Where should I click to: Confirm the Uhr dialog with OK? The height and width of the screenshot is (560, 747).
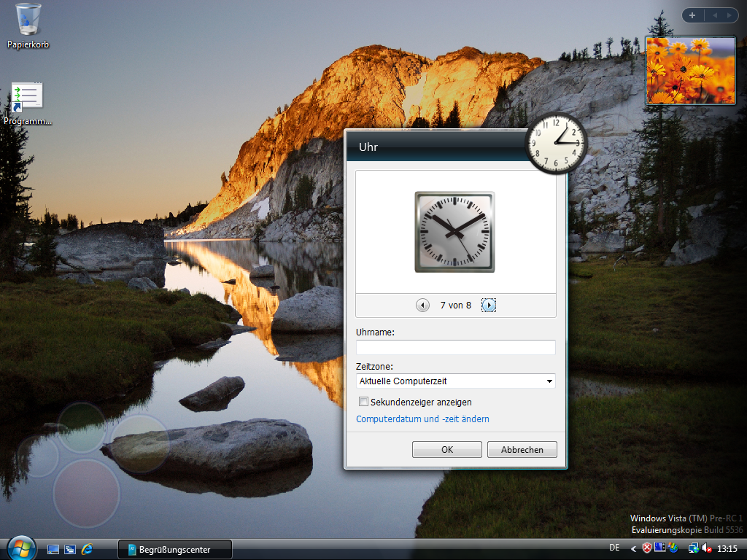[447, 449]
